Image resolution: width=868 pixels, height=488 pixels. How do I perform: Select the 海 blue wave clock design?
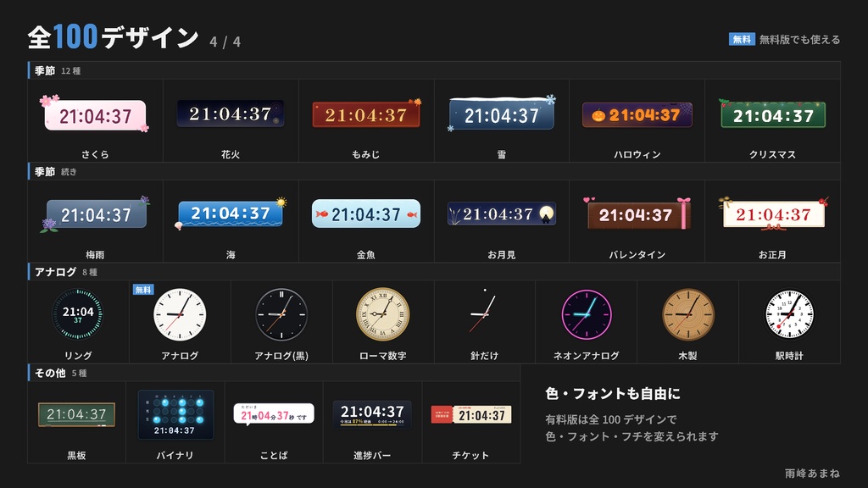coord(231,213)
